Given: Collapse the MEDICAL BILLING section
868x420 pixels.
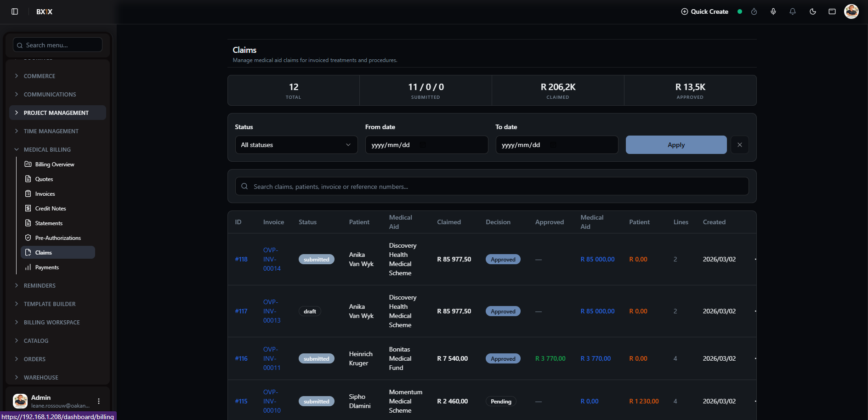Looking at the screenshot, I should pyautogui.click(x=57, y=149).
